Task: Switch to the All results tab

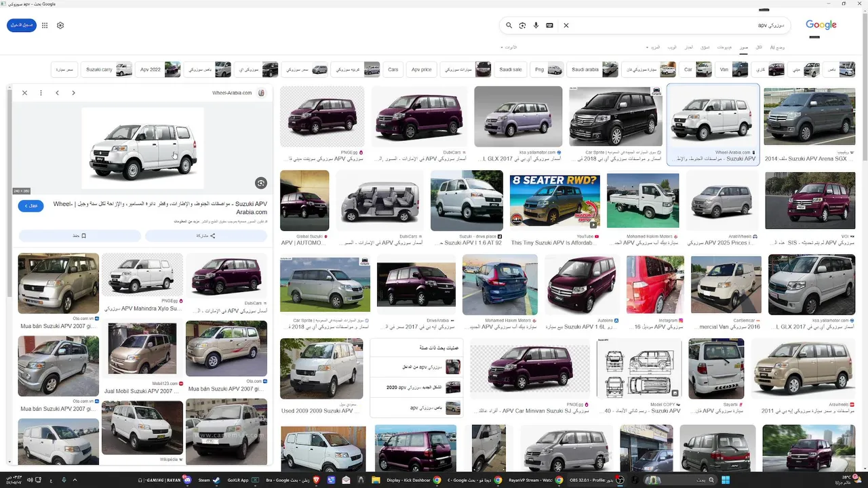Action: (759, 47)
